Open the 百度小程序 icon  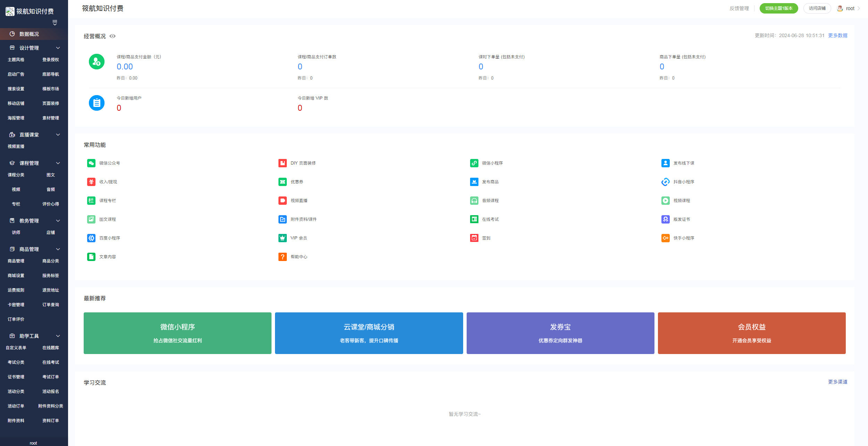(91, 238)
